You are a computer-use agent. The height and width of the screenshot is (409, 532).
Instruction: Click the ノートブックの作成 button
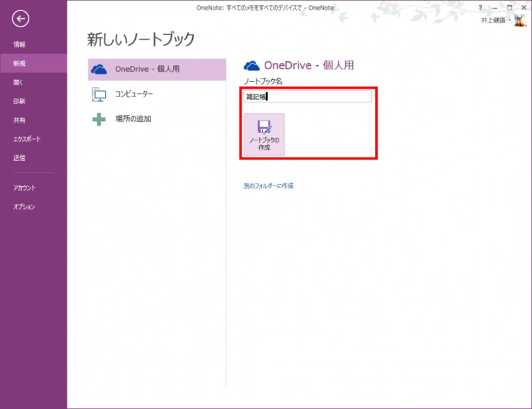coord(264,135)
